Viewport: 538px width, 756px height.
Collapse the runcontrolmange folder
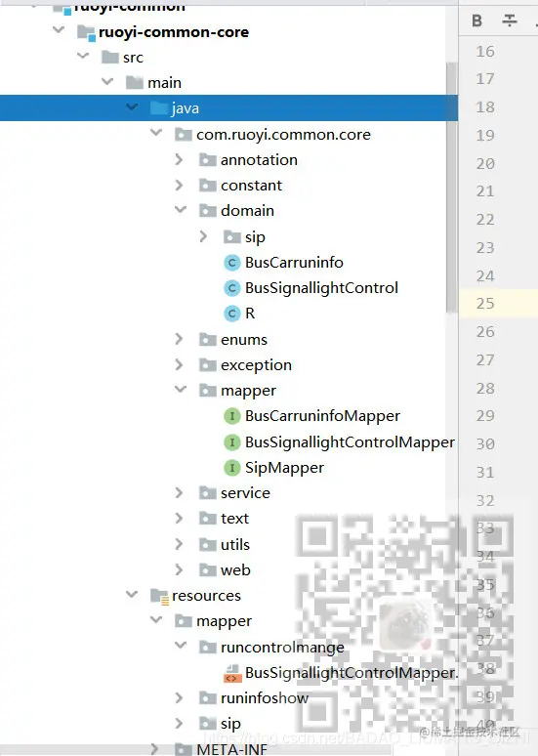click(x=181, y=645)
